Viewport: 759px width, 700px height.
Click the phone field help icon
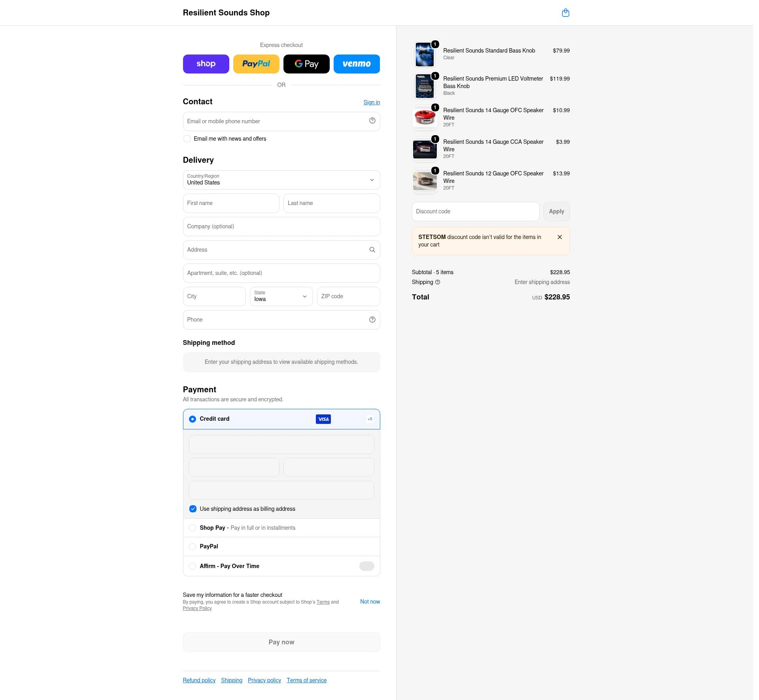click(372, 320)
